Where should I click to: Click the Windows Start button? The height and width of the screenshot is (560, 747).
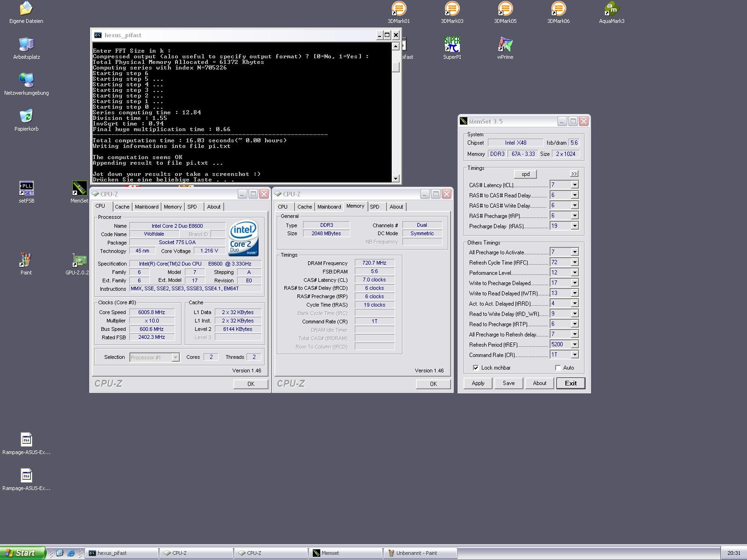[x=23, y=553]
